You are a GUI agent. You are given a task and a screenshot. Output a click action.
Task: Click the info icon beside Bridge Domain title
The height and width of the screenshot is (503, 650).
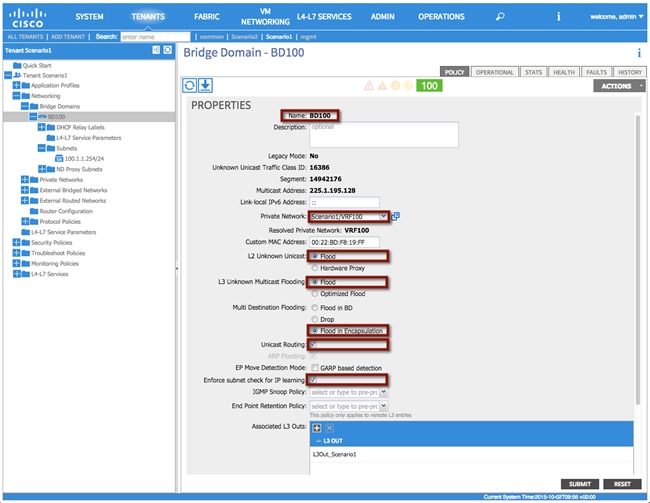pos(639,53)
